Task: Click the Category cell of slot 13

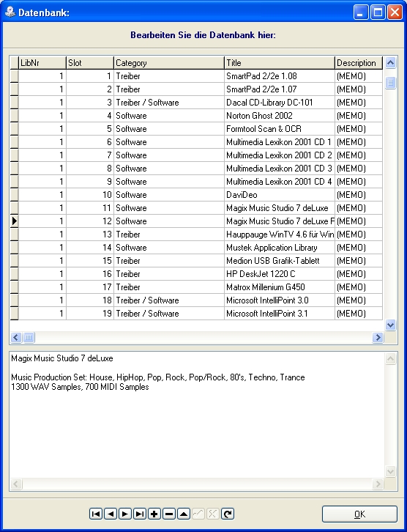Action: click(x=169, y=234)
